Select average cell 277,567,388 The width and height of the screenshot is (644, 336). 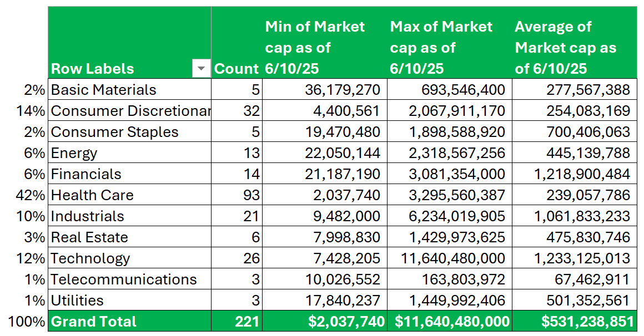(x=574, y=89)
